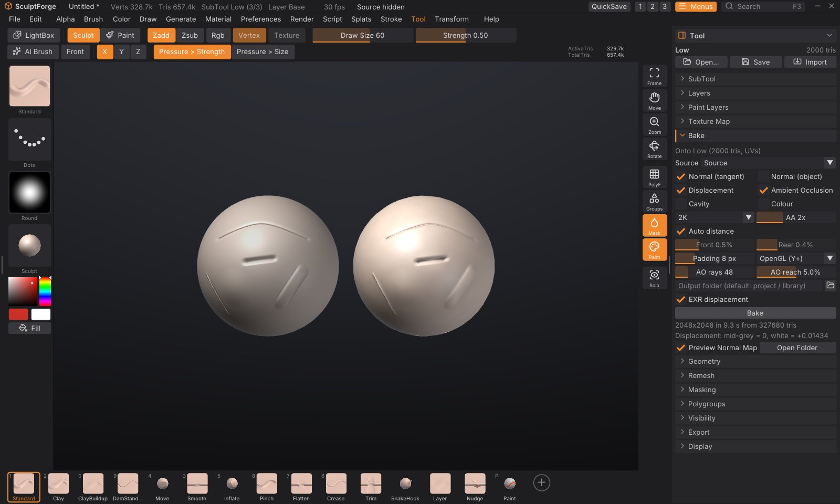This screenshot has width=840, height=504.
Task: Select the Crease brush
Action: click(x=336, y=487)
